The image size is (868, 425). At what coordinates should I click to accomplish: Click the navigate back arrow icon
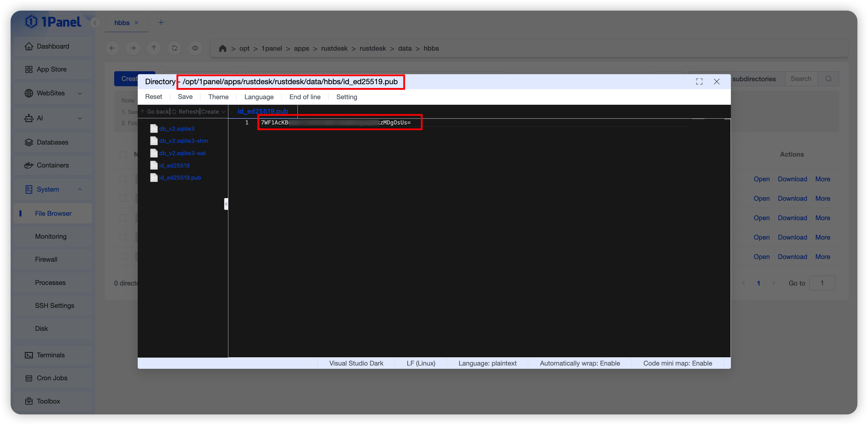click(x=112, y=48)
